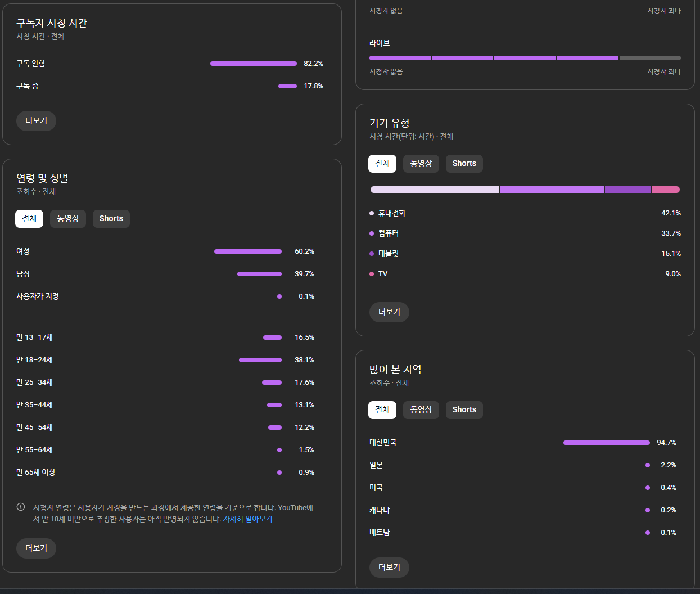Open 더보기 in the 구독자 시청 시간 card
700x594 pixels.
click(36, 121)
